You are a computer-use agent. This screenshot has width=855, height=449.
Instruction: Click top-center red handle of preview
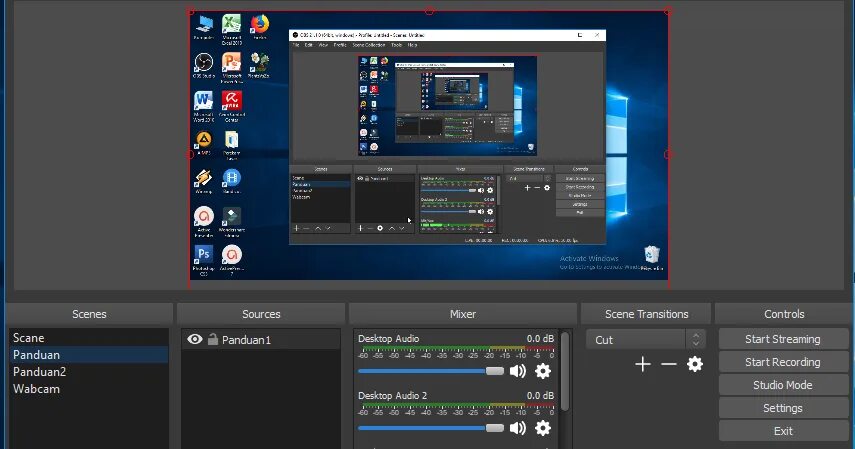(429, 10)
